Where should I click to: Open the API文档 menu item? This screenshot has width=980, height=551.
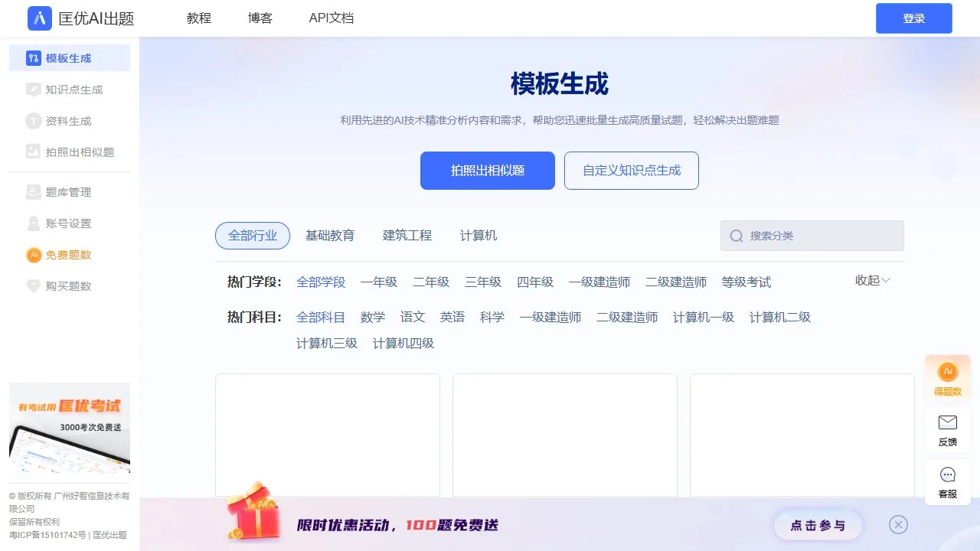(x=332, y=18)
